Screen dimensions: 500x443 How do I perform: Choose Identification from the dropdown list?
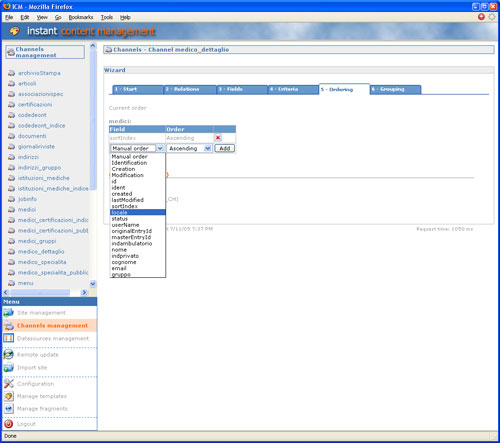(x=138, y=163)
